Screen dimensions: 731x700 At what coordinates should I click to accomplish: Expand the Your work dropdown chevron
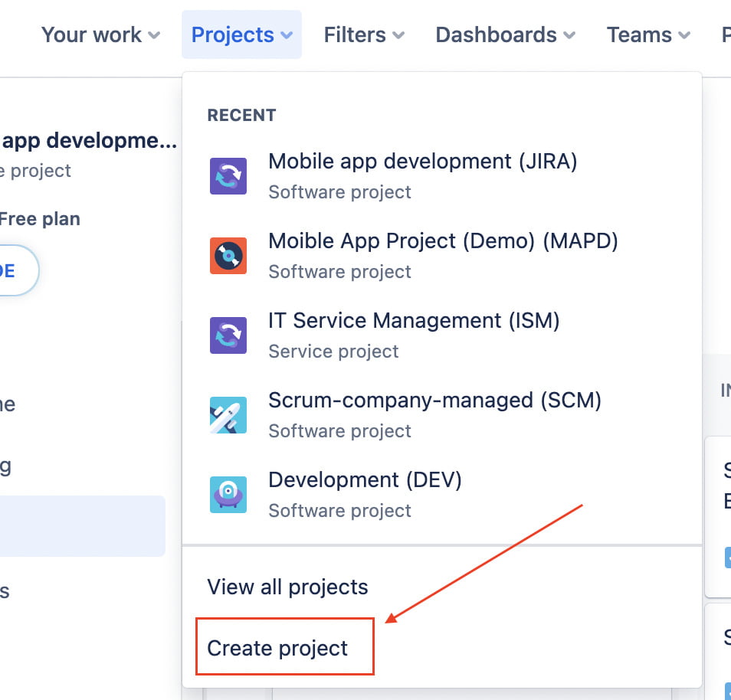[154, 35]
